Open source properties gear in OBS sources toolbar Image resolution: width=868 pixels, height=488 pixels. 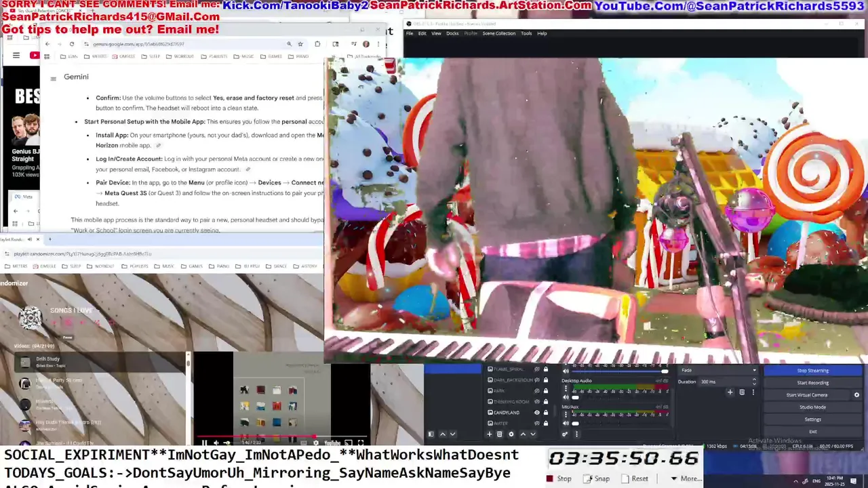click(x=511, y=434)
